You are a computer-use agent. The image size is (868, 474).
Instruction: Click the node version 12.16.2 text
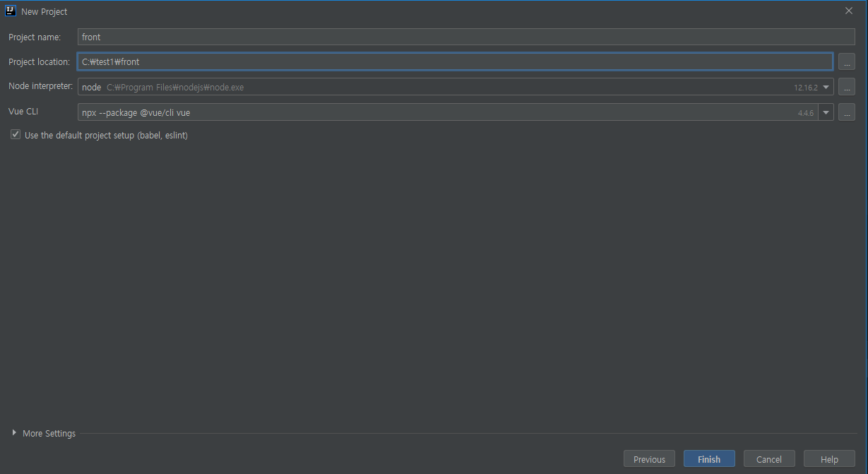pyautogui.click(x=805, y=88)
